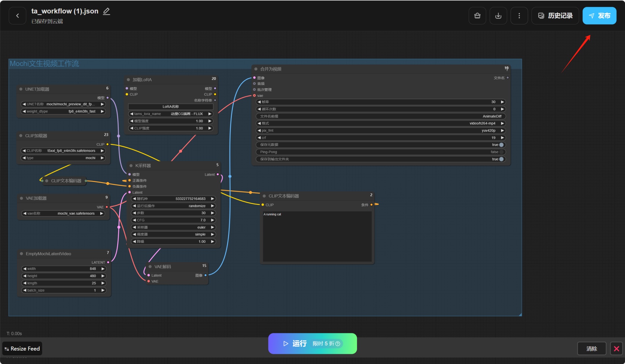
Task: Open the tams_lora_name dropdown
Action: tap(171, 114)
